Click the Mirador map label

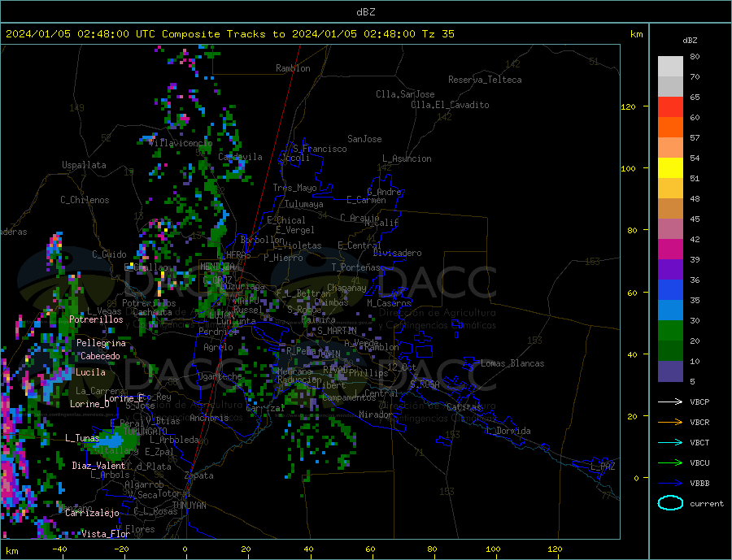pyautogui.click(x=376, y=415)
